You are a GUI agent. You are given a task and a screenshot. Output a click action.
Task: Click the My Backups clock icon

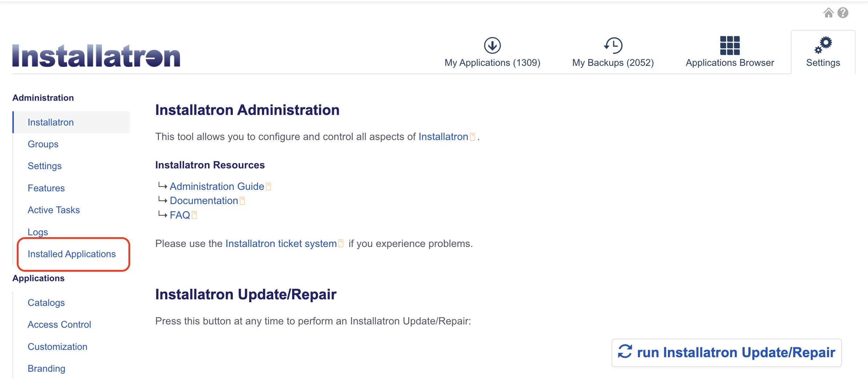613,45
